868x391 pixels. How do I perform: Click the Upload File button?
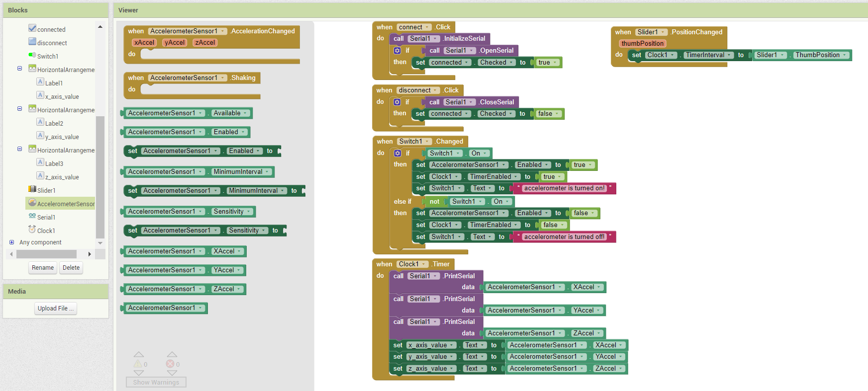click(56, 309)
